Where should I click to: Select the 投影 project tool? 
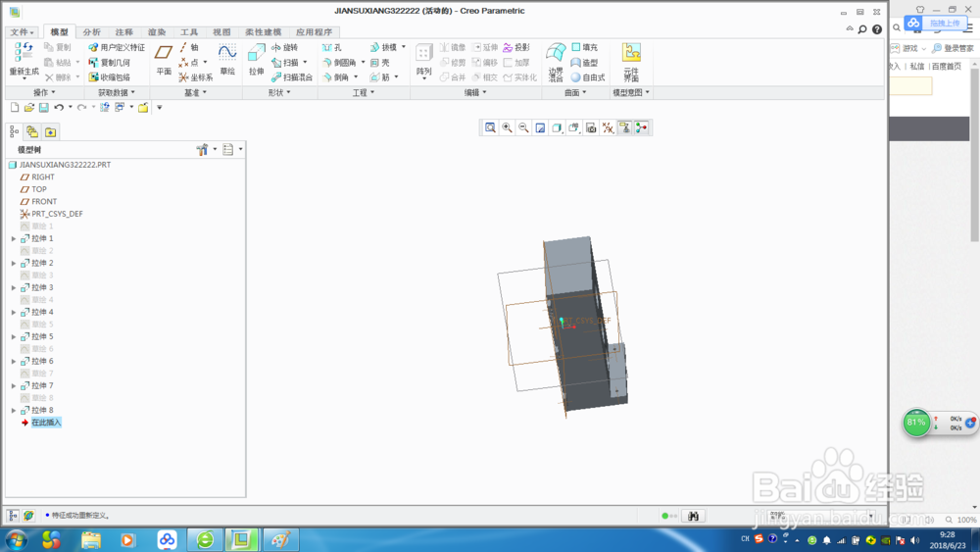click(516, 47)
